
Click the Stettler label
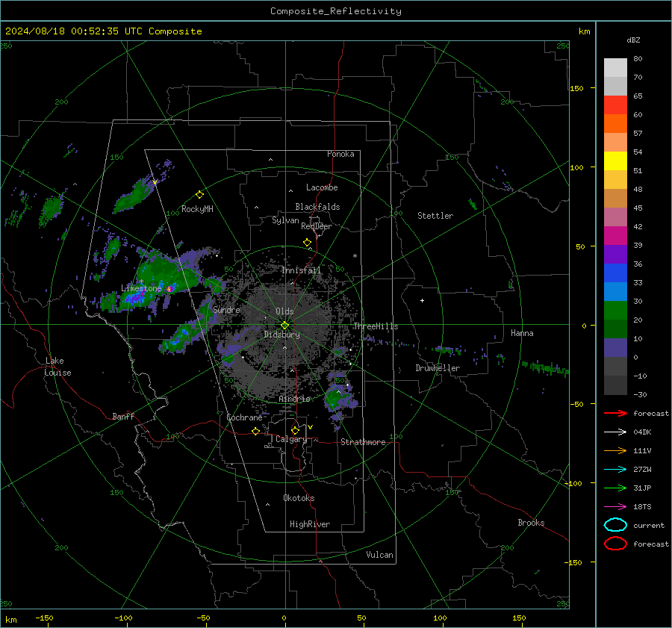point(435,216)
